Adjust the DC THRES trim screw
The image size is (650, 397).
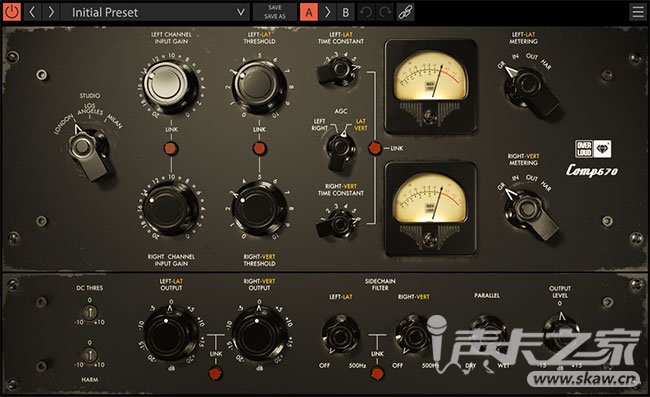(90, 312)
